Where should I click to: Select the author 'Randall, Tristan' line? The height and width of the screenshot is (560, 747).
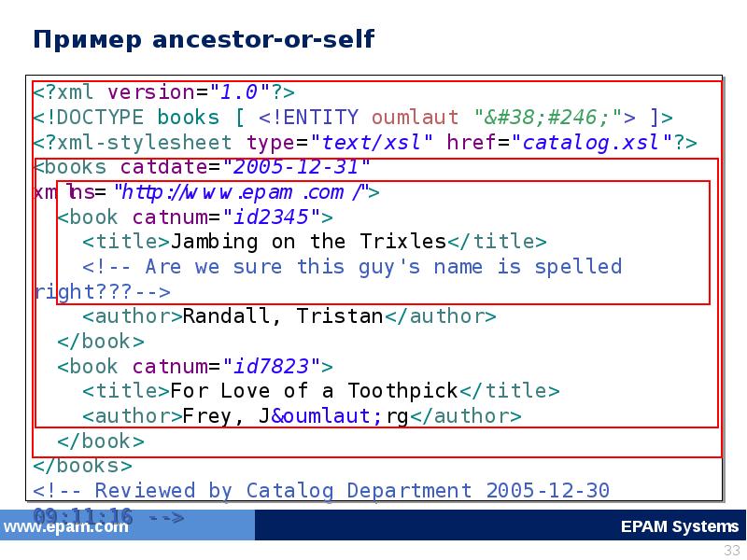coord(289,316)
